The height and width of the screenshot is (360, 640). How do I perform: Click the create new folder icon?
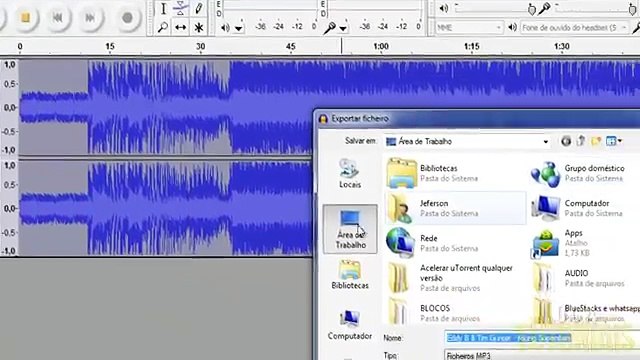coord(596,141)
